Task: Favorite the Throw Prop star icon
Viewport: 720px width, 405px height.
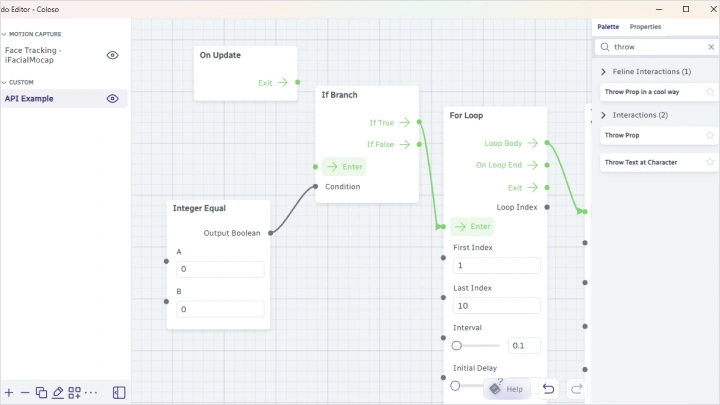Action: (710, 135)
